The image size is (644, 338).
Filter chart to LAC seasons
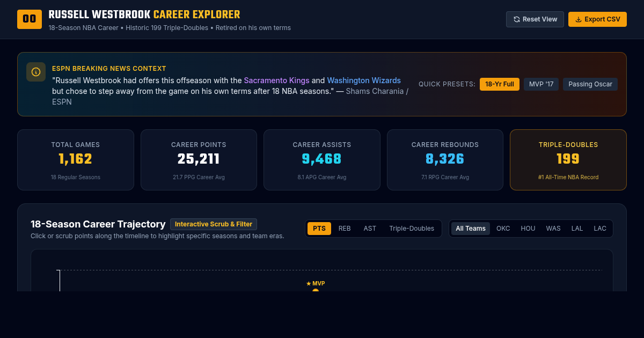coord(600,229)
